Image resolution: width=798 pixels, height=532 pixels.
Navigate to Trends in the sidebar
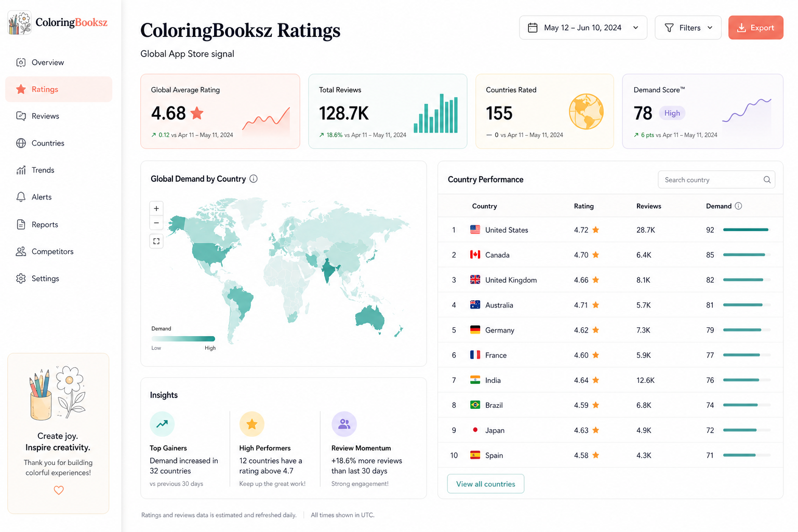click(x=59, y=170)
